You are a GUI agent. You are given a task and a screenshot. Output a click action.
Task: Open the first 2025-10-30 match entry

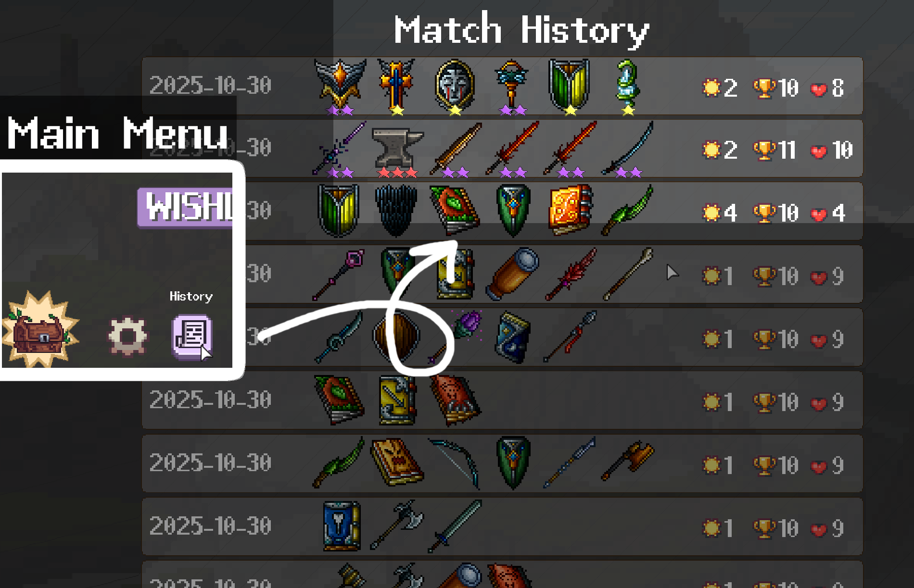coord(502,86)
